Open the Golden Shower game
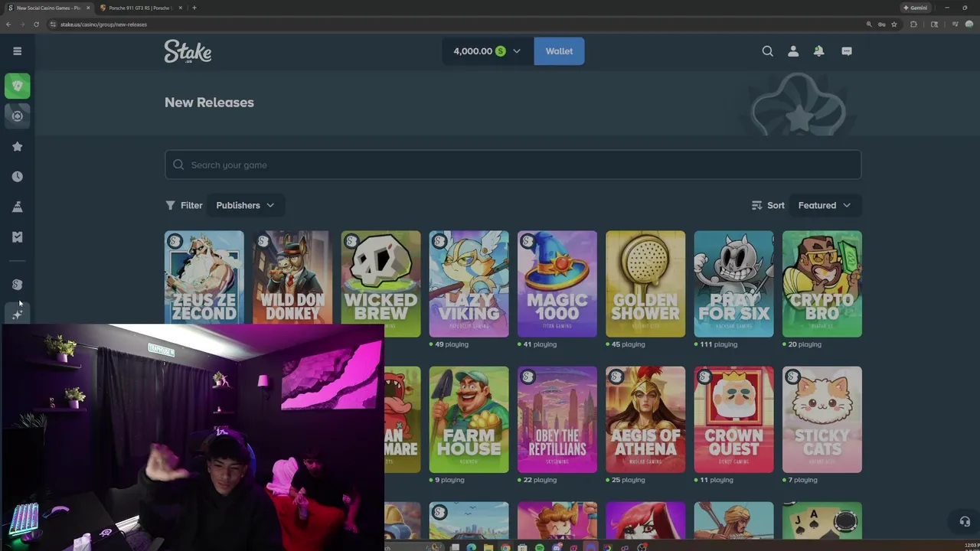The width and height of the screenshot is (980, 551). 645,284
